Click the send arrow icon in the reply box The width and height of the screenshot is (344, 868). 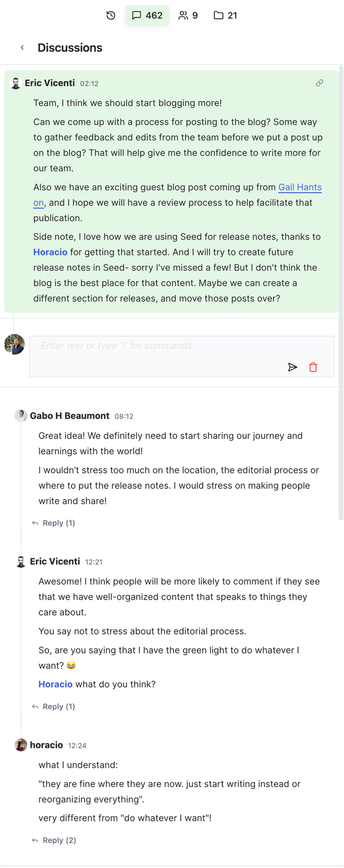pos(293,367)
